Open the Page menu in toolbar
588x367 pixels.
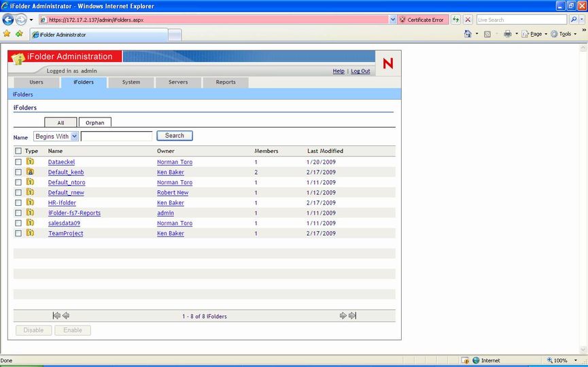534,34
